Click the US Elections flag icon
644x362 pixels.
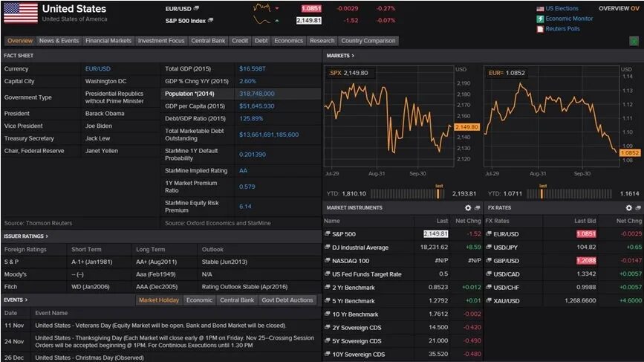pyautogui.click(x=540, y=9)
